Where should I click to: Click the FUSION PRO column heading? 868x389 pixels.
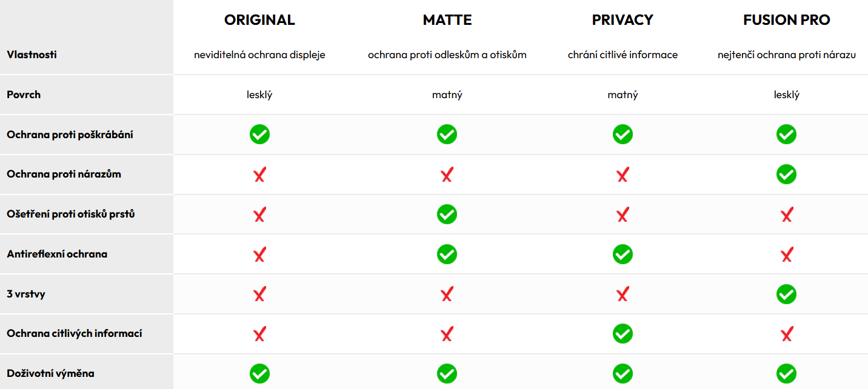[787, 20]
